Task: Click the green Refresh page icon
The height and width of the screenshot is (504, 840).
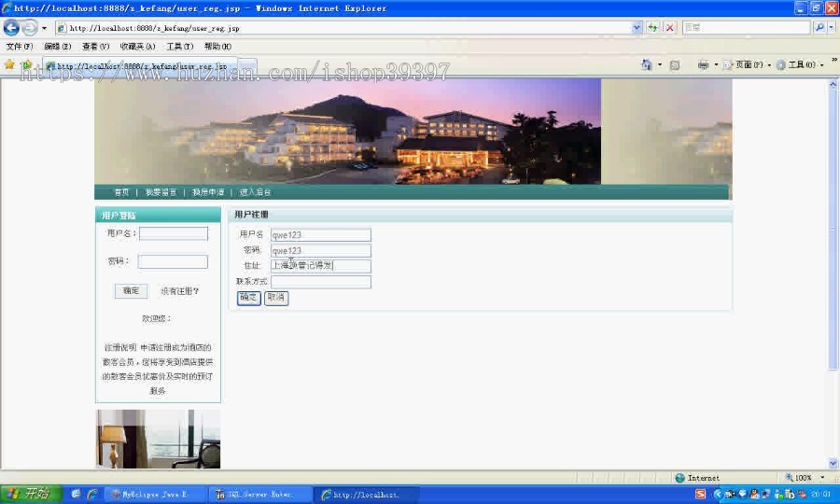Action: tap(652, 27)
